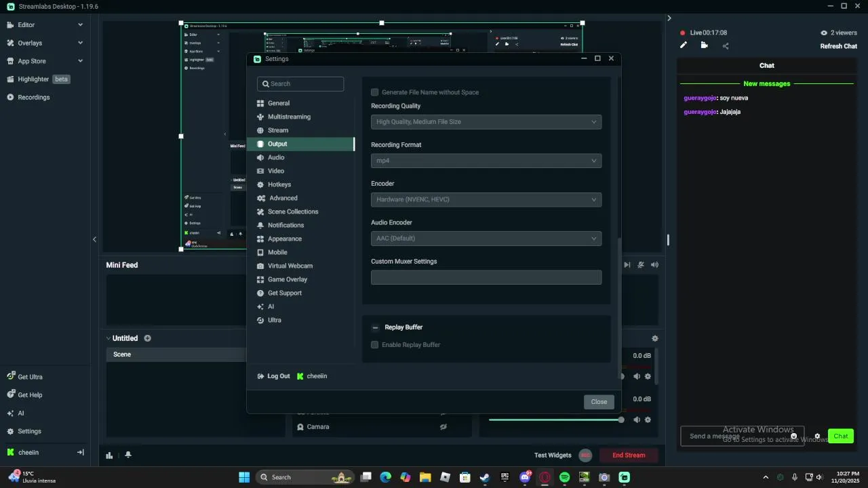This screenshot has height=488, width=868.
Task: Open Recordings in the left sidebar
Action: click(33, 97)
